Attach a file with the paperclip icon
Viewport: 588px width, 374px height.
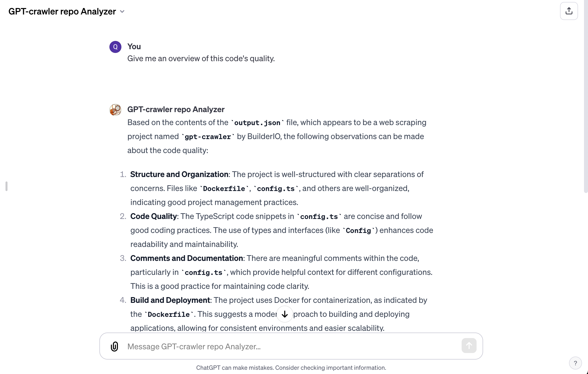(114, 346)
